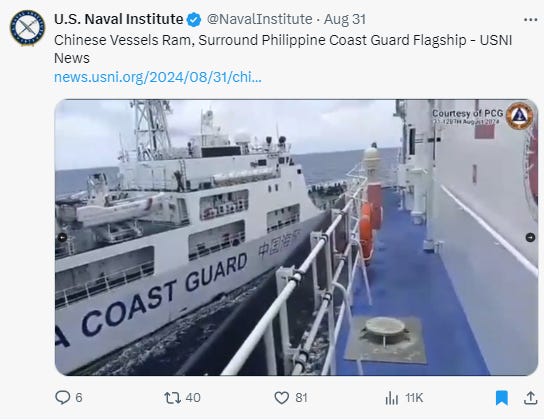Image resolution: width=544 pixels, height=420 pixels.
Task: Open the three-dot more options menu
Action: (530, 20)
